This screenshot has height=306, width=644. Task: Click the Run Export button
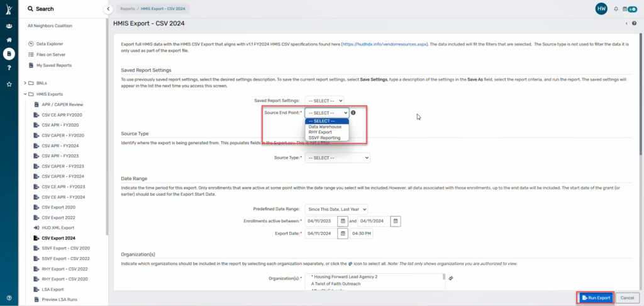[x=596, y=297]
